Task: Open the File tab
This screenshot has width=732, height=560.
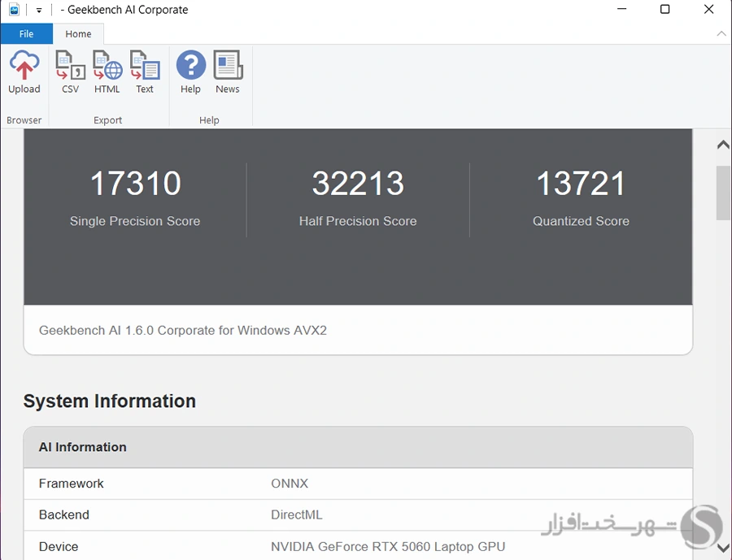Action: point(26,34)
